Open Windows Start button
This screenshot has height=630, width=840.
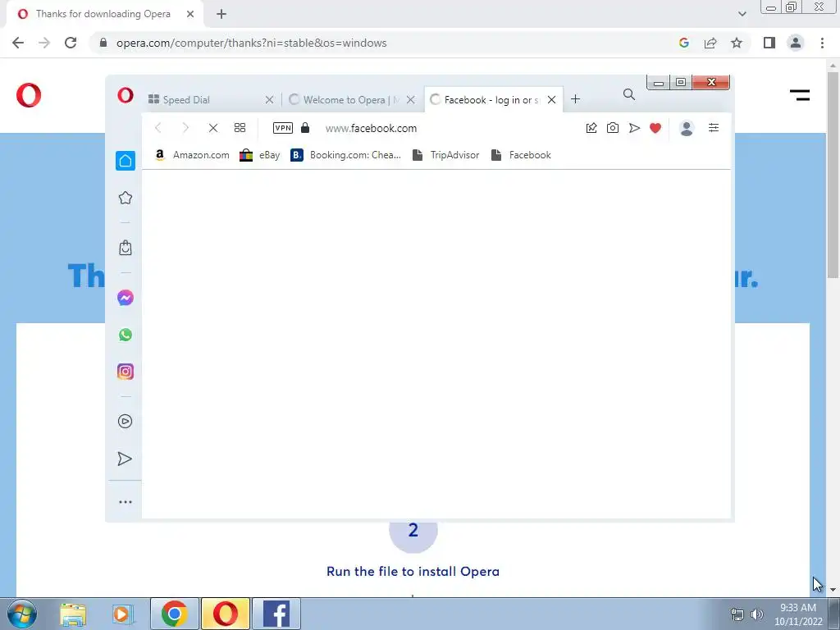pyautogui.click(x=21, y=614)
